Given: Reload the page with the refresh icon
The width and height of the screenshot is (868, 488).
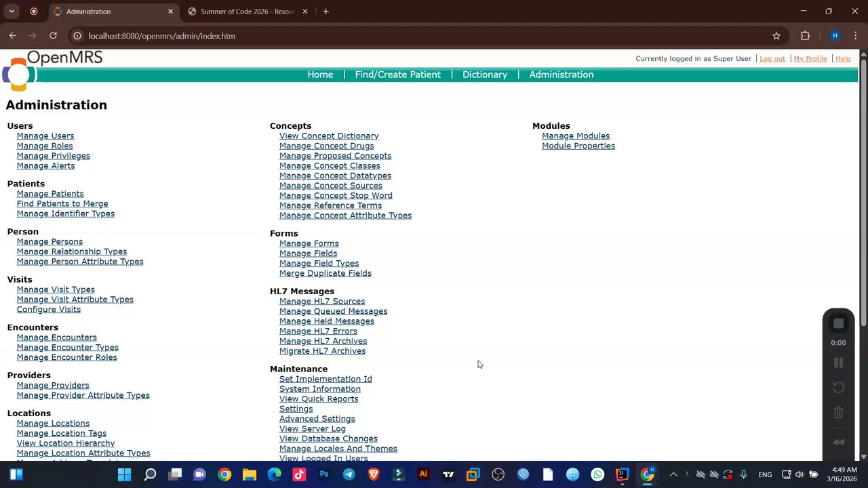Looking at the screenshot, I should point(53,36).
